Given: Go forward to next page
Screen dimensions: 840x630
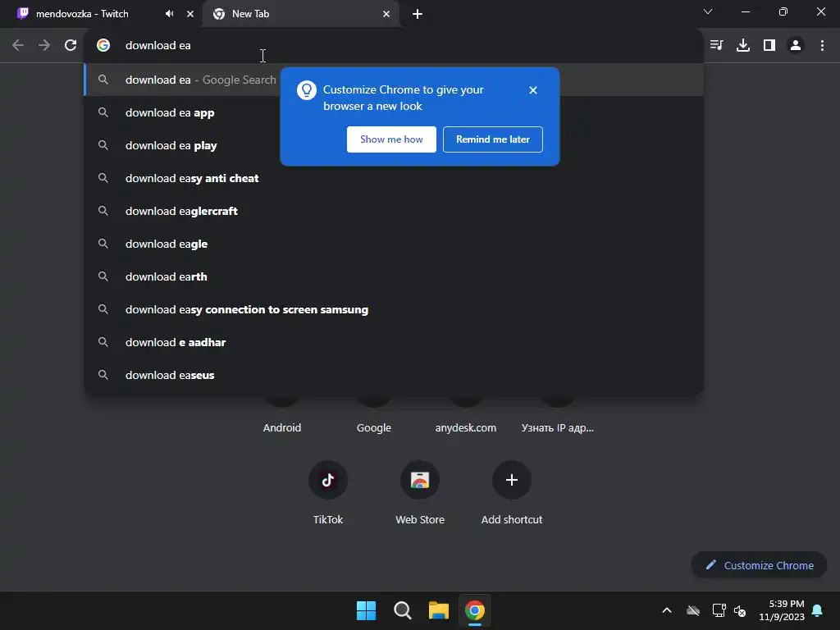Looking at the screenshot, I should (x=44, y=45).
